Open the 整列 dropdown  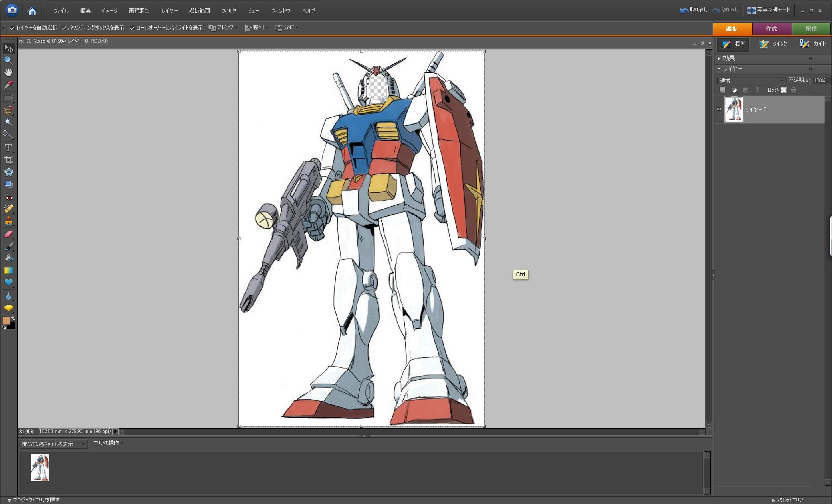[257, 28]
